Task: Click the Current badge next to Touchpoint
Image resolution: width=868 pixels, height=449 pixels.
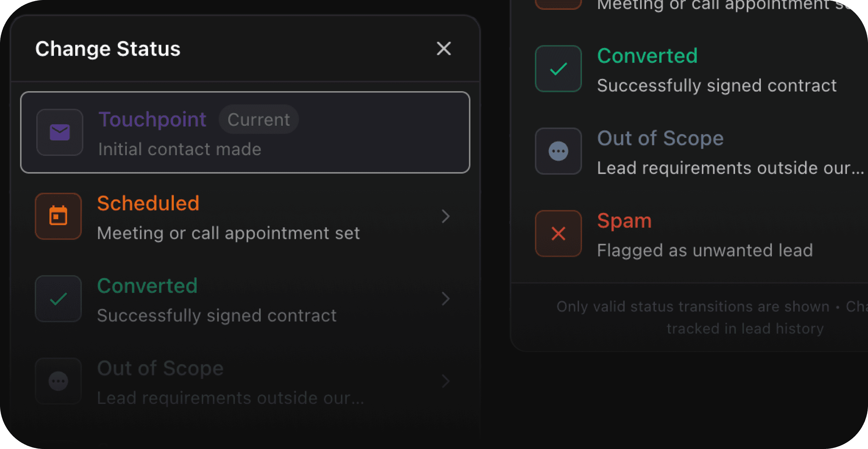Action: click(x=259, y=120)
